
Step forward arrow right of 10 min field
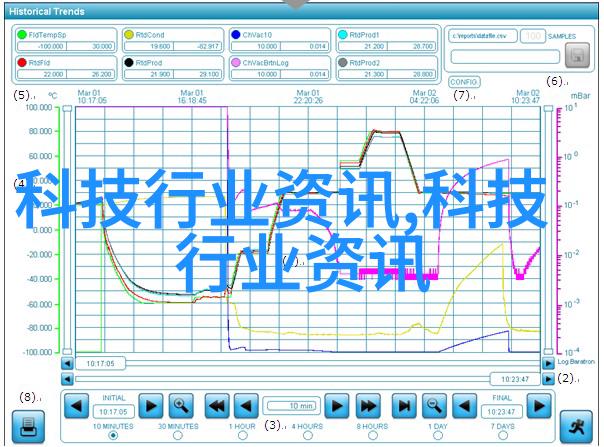pyautogui.click(x=337, y=406)
